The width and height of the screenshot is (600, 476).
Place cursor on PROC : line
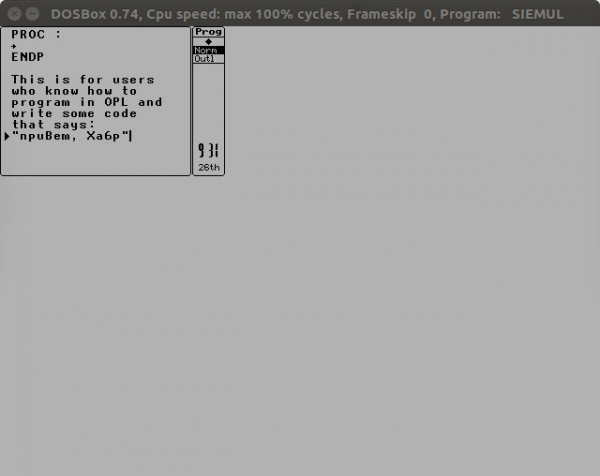pos(36,34)
